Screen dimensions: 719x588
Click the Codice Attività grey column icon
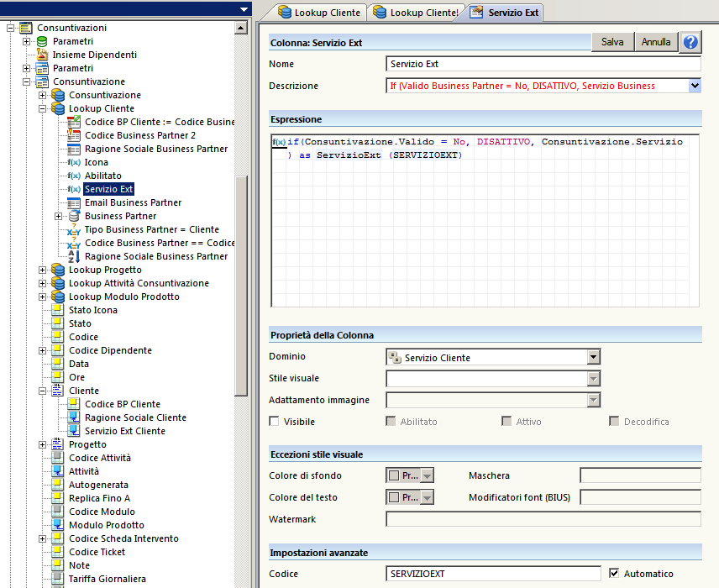pyautogui.click(x=58, y=458)
